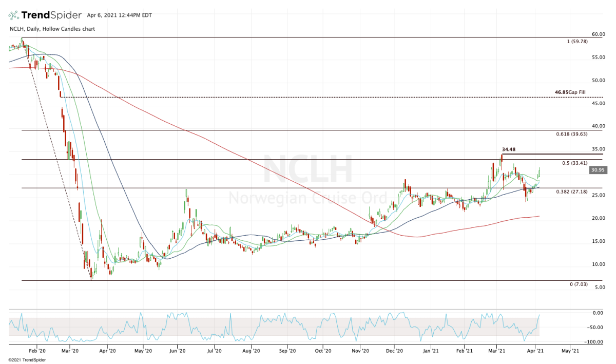Viewport: 616px width, 364px height.
Task: Click the 0.618 (39.63) Fibonacci label
Action: pos(572,134)
